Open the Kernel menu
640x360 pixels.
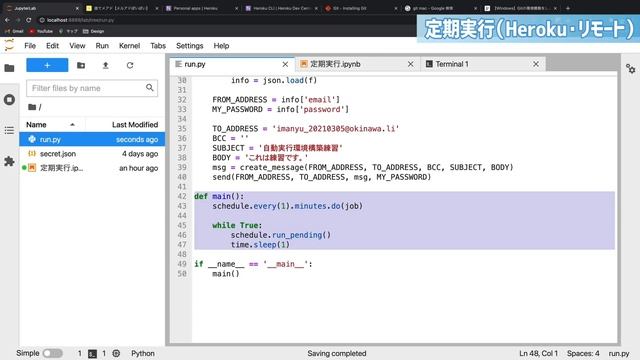[x=129, y=46]
